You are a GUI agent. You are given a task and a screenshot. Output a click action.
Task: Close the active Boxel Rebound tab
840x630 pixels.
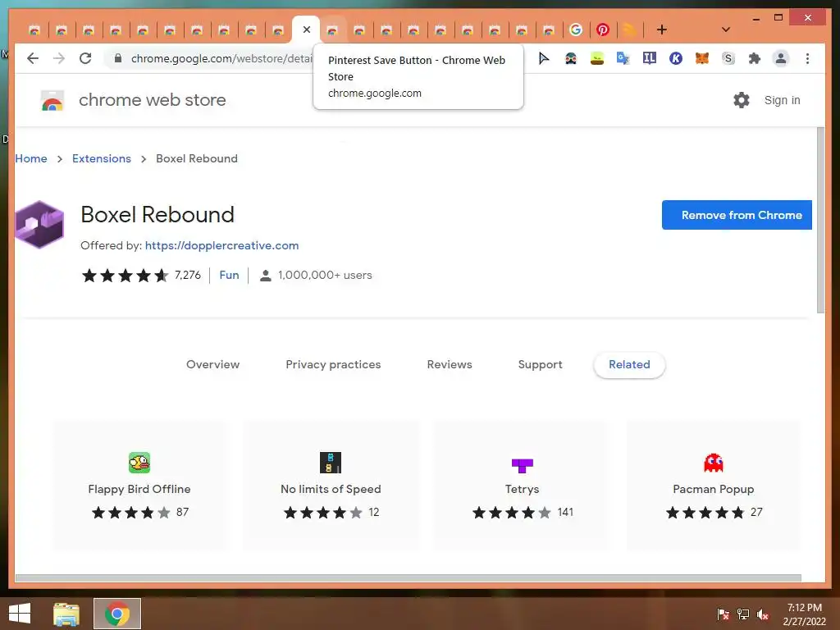click(307, 30)
